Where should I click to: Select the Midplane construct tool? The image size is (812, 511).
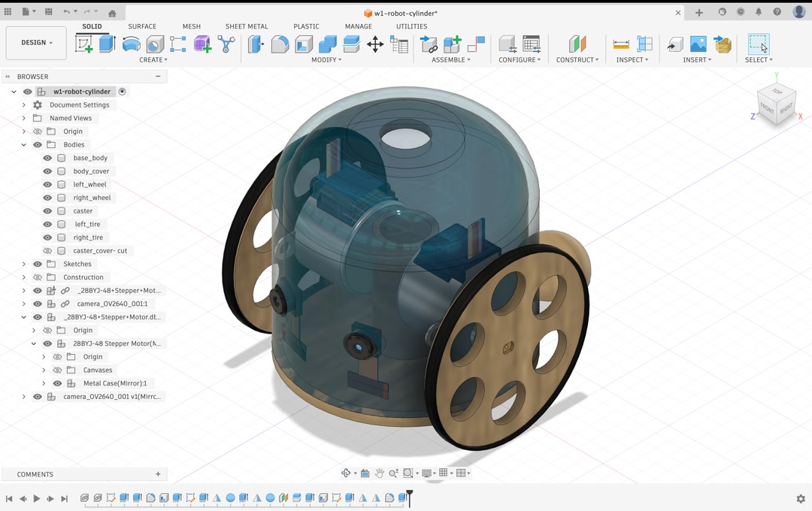tap(577, 44)
